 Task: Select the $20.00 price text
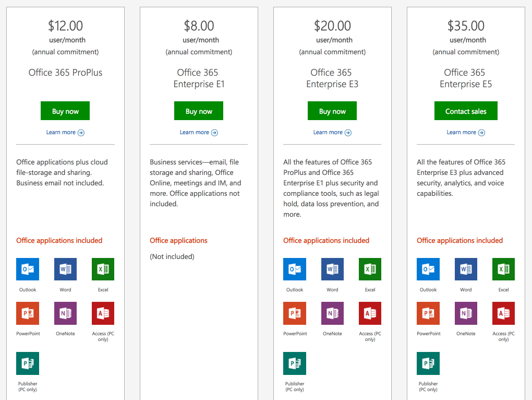332,26
